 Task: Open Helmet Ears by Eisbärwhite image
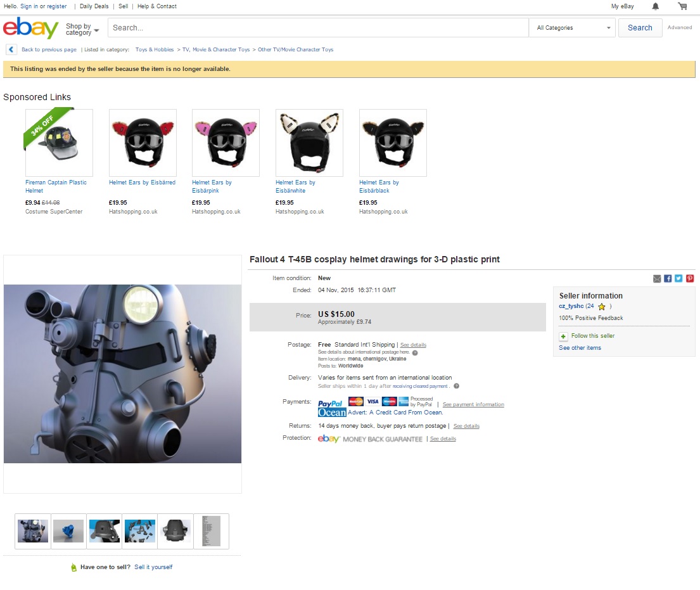click(309, 143)
